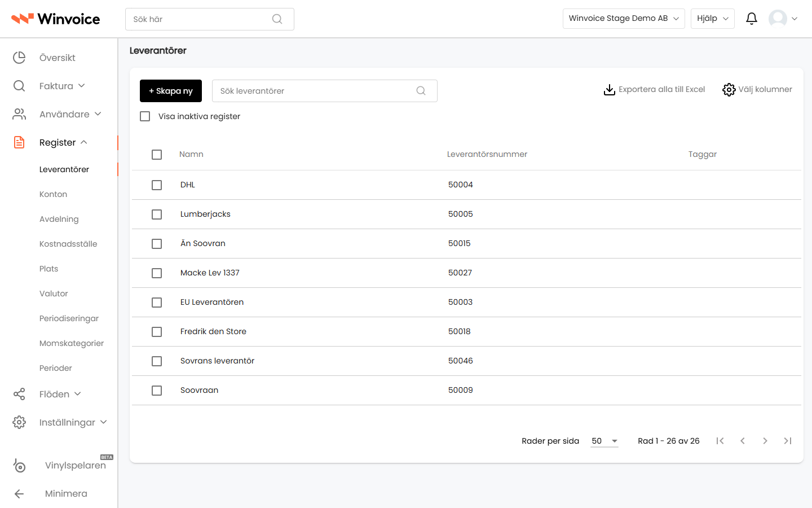The width and height of the screenshot is (812, 508).
Task: Open the EU Leverantören supplier
Action: pyautogui.click(x=212, y=302)
